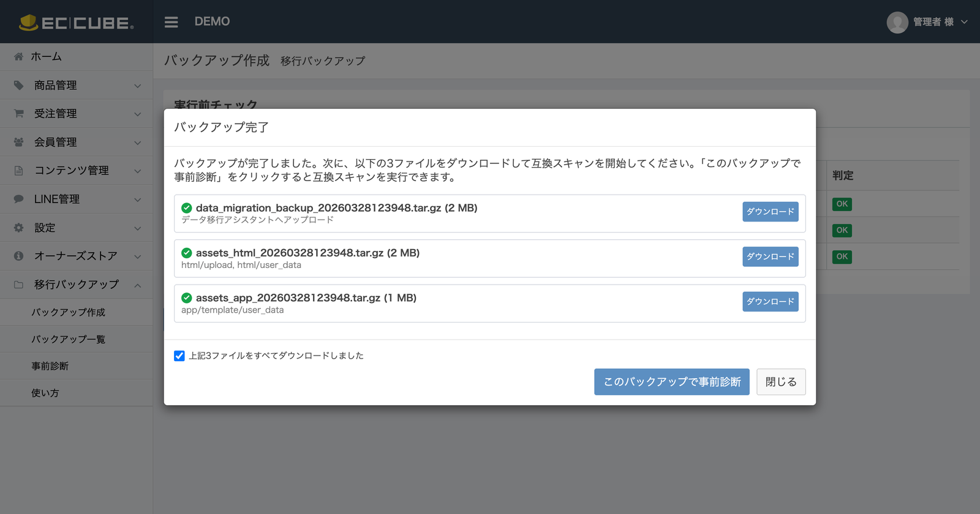Click このバックアップで事前診断 button
The image size is (980, 514).
pos(671,382)
